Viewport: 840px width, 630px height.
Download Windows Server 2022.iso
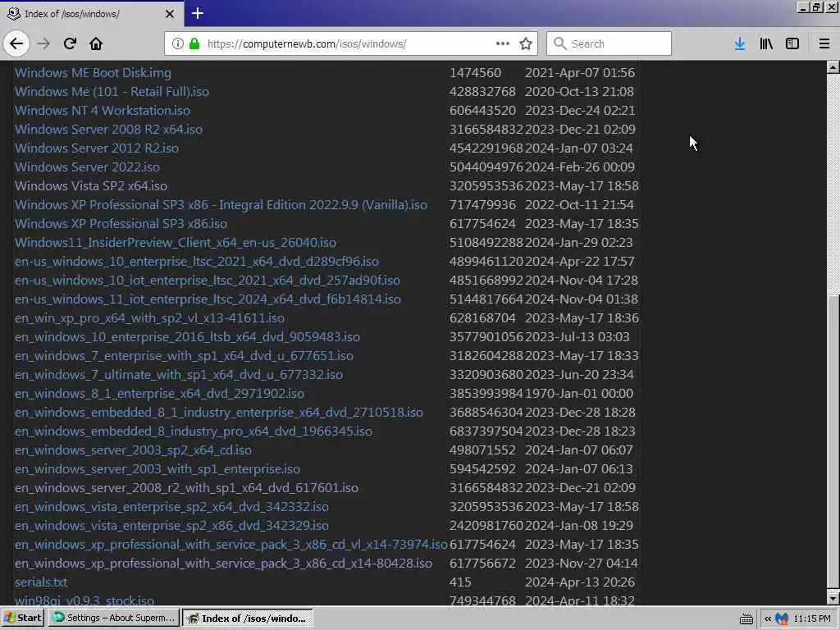click(87, 167)
